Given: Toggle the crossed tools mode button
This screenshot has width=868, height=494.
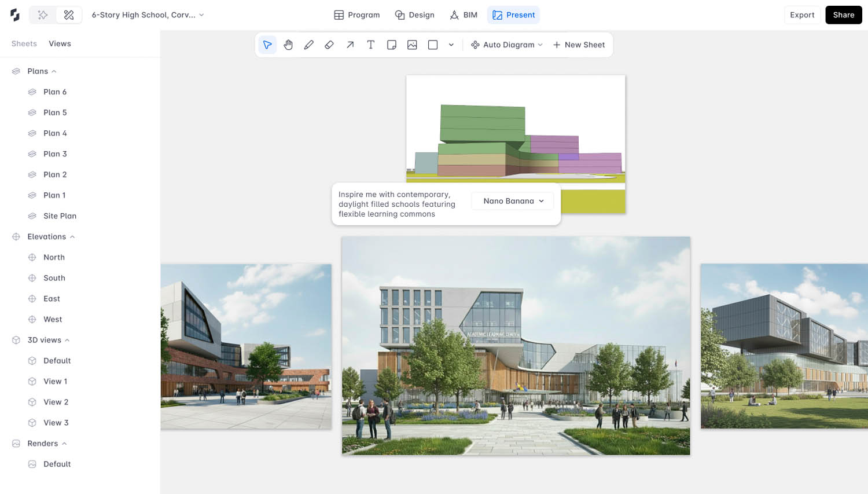Looking at the screenshot, I should 69,15.
